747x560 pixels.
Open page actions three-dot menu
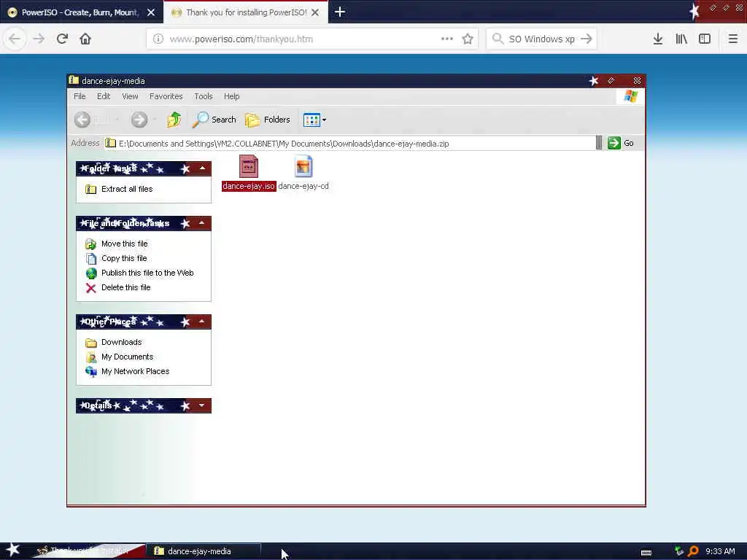point(447,39)
